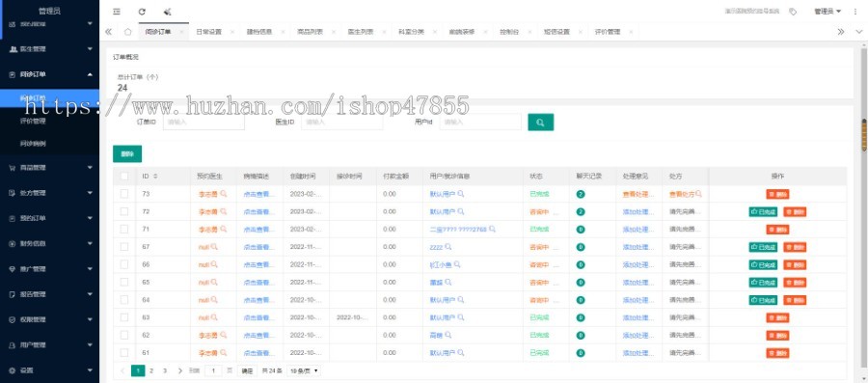Viewport: 868px width, 383px height.
Task: Toggle the select-all checkbox in table header
Action: [124, 176]
